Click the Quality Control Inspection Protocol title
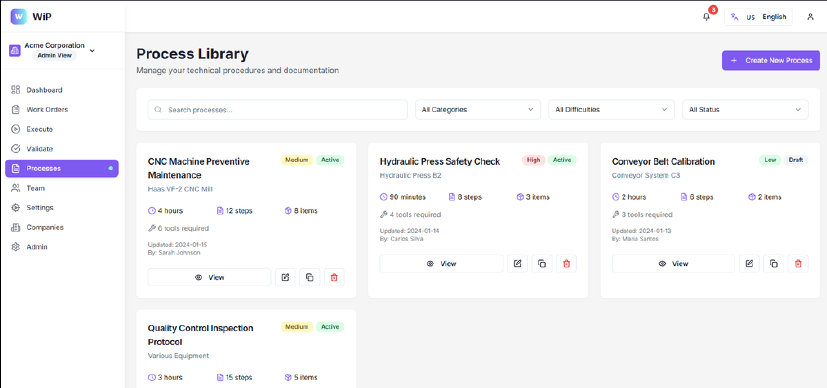This screenshot has height=388, width=827. [x=200, y=335]
